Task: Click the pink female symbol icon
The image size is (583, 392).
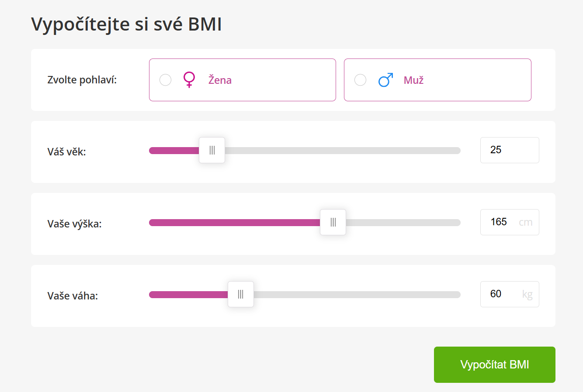Action: (189, 80)
